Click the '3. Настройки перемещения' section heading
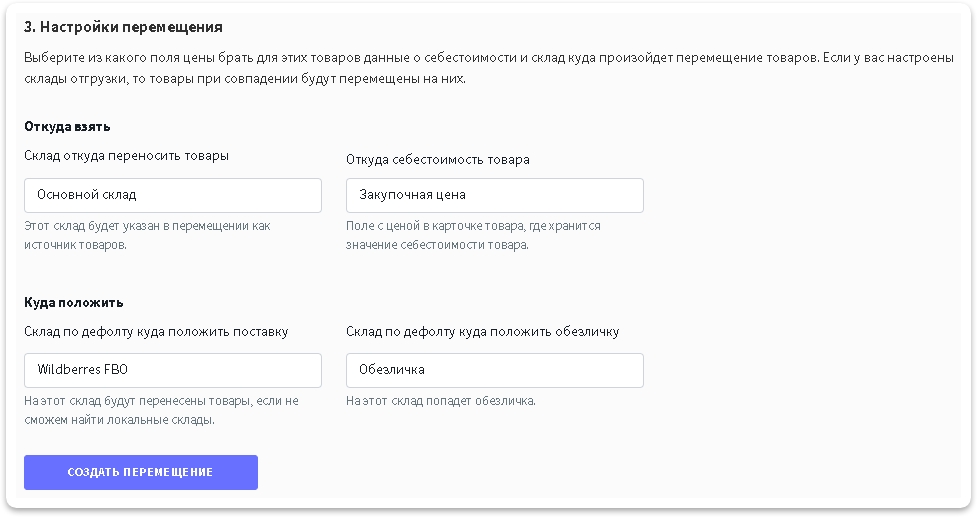Viewport: 977px width, 517px height. point(123,26)
